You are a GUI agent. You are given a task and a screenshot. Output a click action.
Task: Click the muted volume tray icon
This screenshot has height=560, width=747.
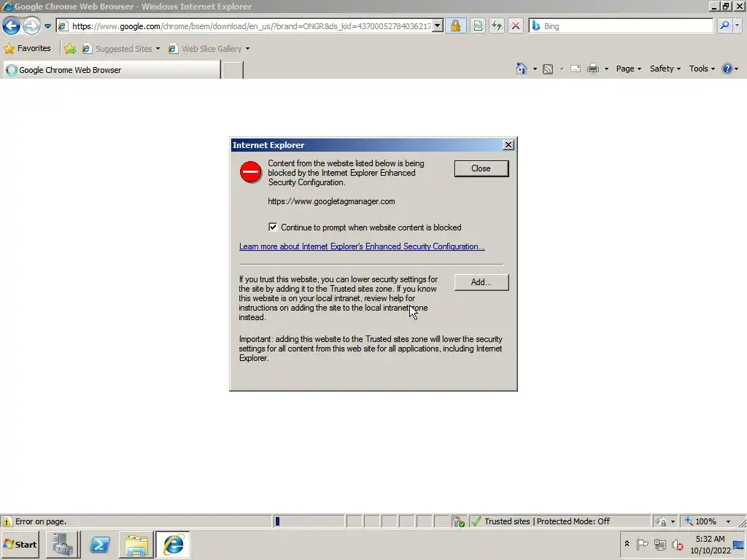(x=677, y=544)
